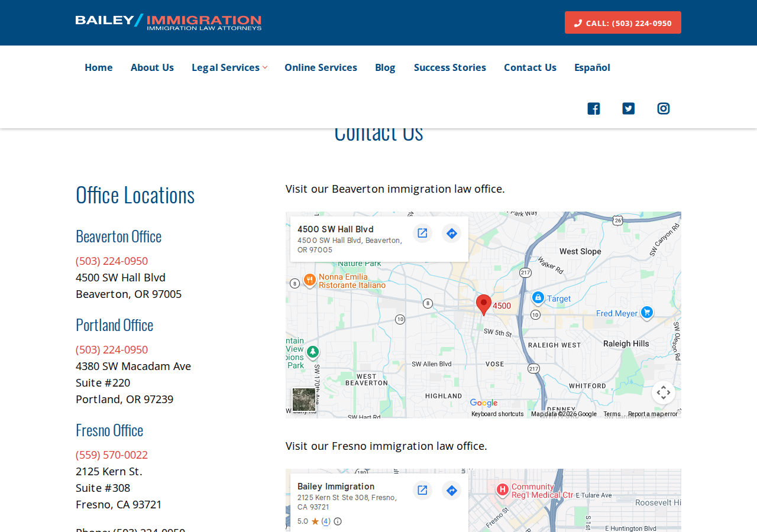
Task: Call Fresno Office (559) 570-0022 link
Action: tap(112, 455)
